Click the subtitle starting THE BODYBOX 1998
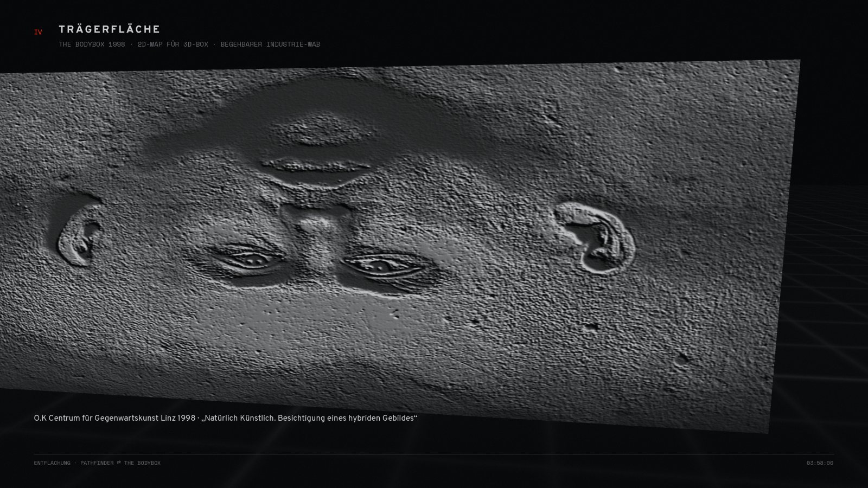The width and height of the screenshot is (868, 488). tap(189, 44)
